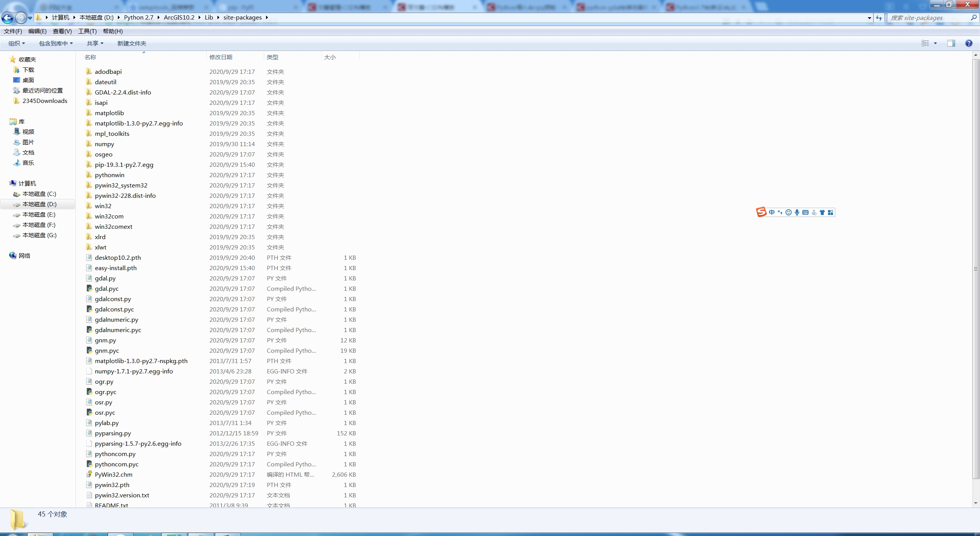Open the 组织 dropdown menu
Screen dimensions: 980x536
pos(16,43)
